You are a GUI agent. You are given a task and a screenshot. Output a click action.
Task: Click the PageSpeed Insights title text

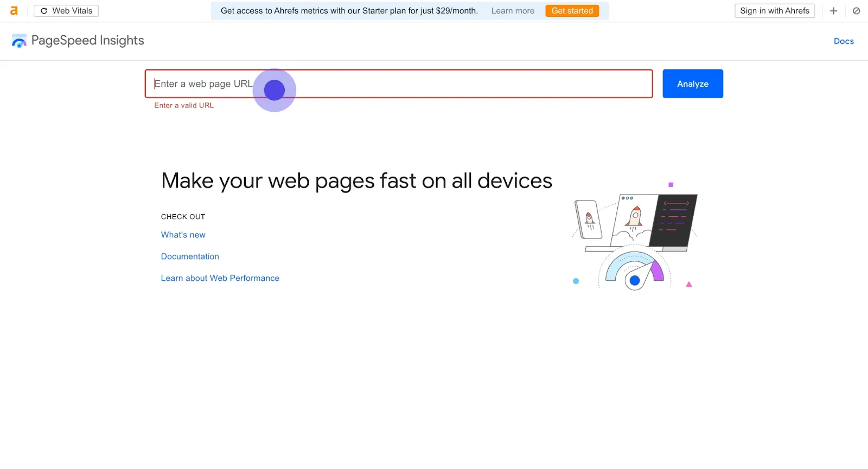[88, 41]
